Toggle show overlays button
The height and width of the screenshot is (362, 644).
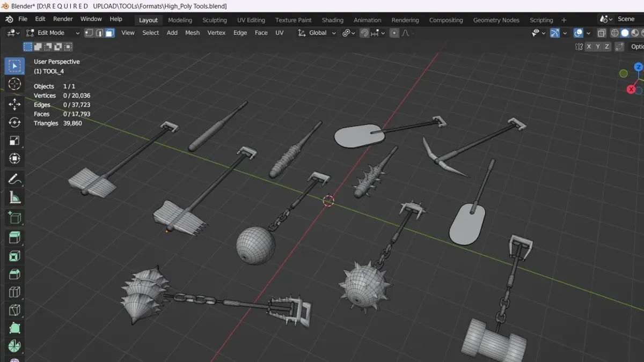click(578, 33)
